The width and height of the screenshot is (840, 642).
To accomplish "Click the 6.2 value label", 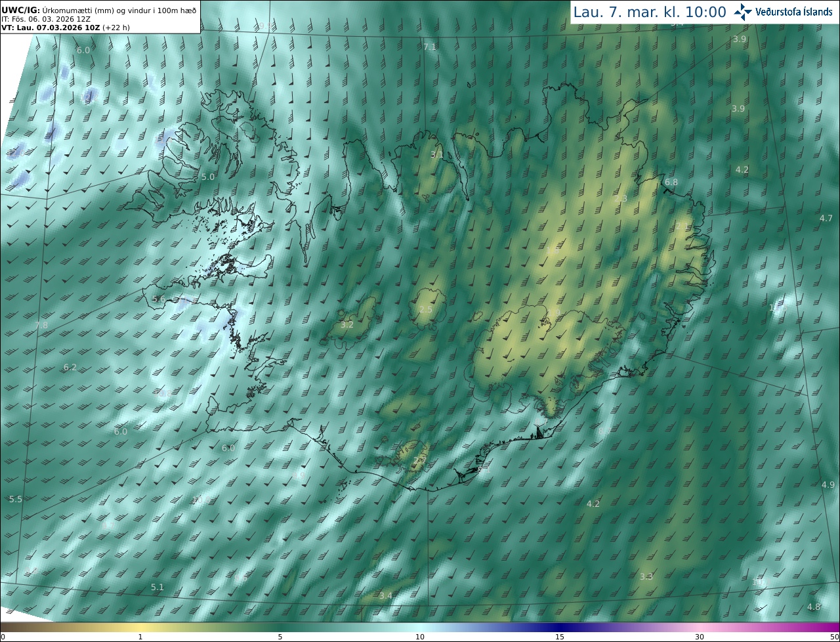I will tap(70, 368).
